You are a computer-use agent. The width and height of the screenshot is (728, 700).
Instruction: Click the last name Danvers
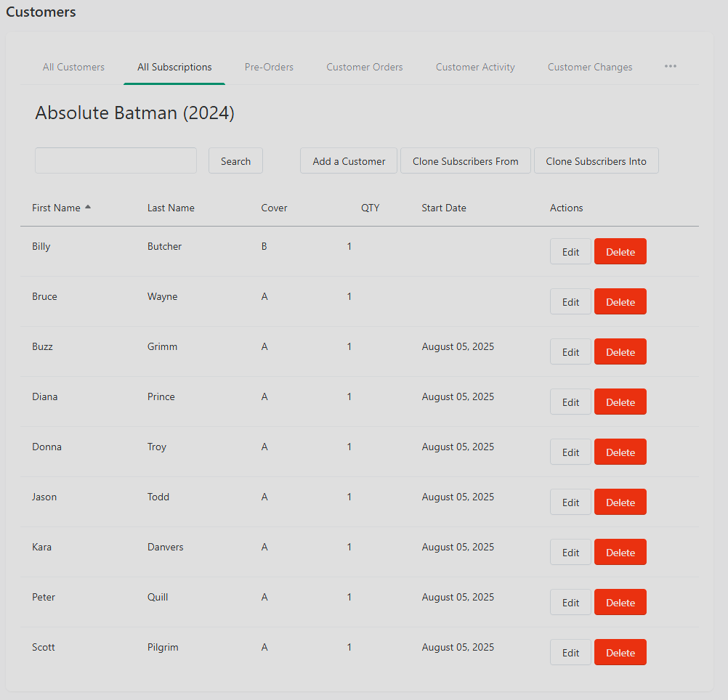(165, 547)
